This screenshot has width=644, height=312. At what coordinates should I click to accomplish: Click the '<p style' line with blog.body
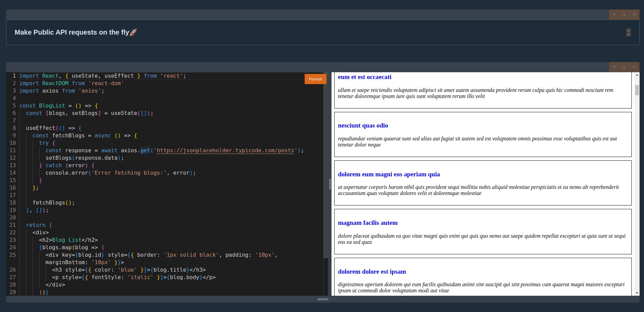click(134, 277)
